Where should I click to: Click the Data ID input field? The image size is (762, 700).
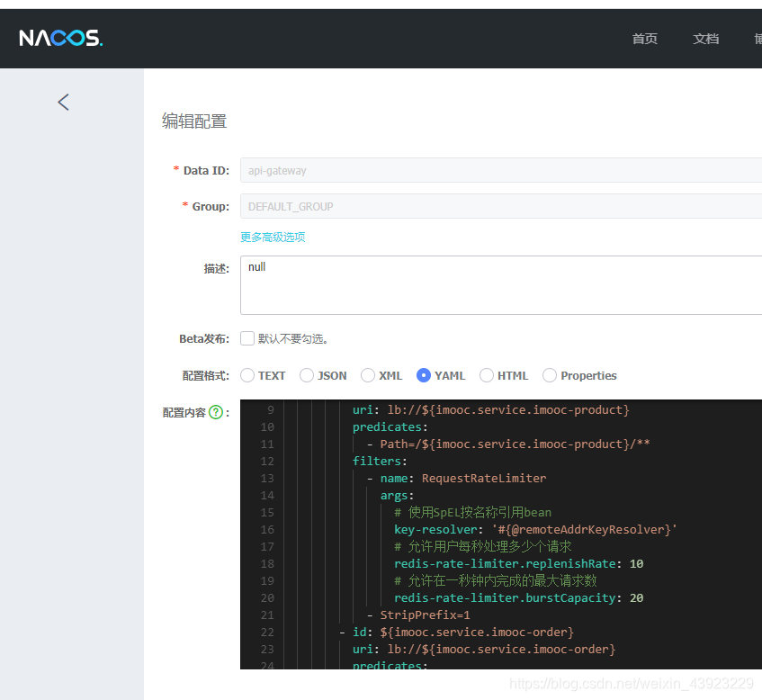pyautogui.click(x=501, y=170)
